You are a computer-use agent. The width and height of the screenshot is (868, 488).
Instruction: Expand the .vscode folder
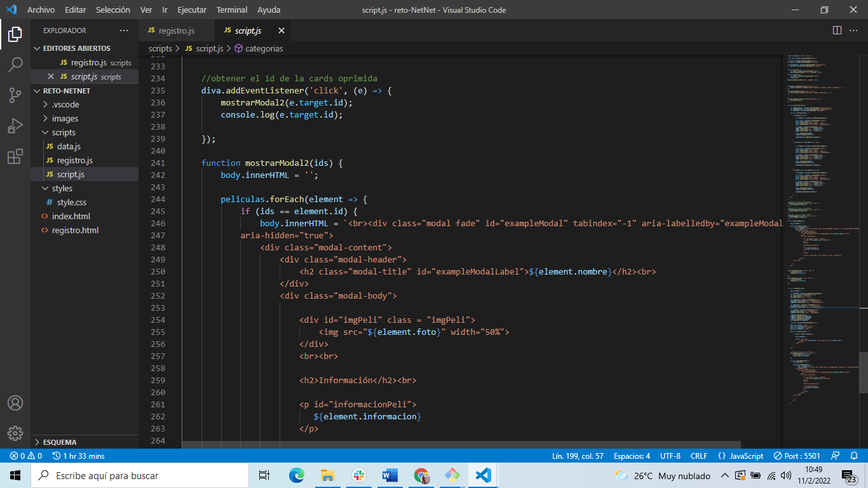click(85, 104)
